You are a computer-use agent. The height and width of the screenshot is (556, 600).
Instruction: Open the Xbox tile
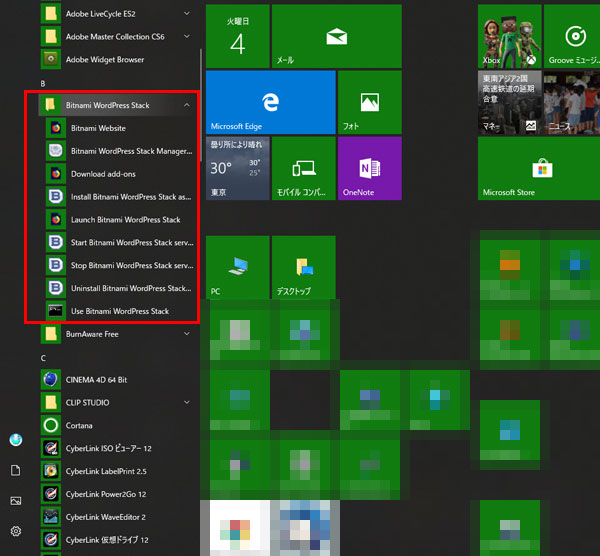click(x=510, y=36)
